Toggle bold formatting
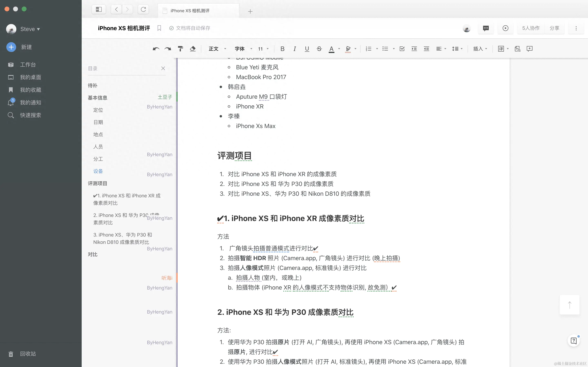 [x=282, y=49]
